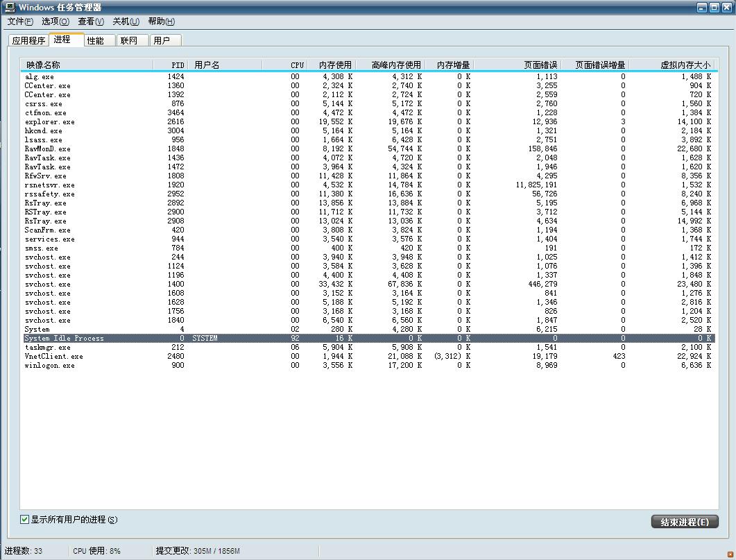Select svchost.exe with PID 1400

point(368,284)
